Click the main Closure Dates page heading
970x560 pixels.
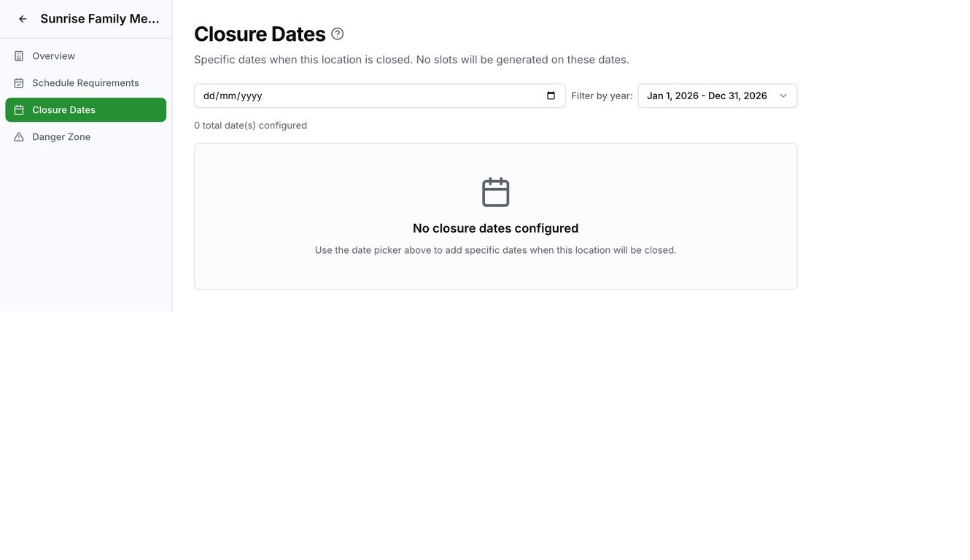[x=260, y=34]
